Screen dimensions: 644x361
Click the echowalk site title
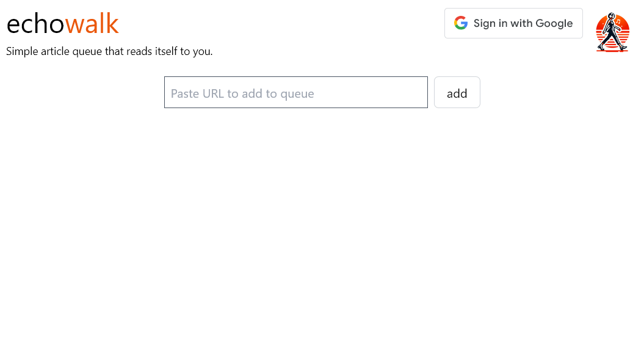coord(62,24)
